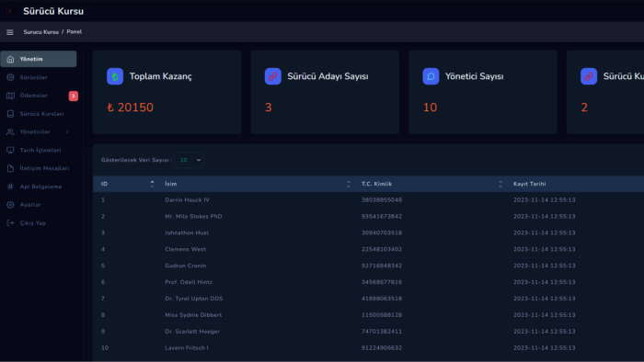644x362 pixels.
Task: Click T.C. Kimlik value 92716848342
Action: tap(382, 266)
